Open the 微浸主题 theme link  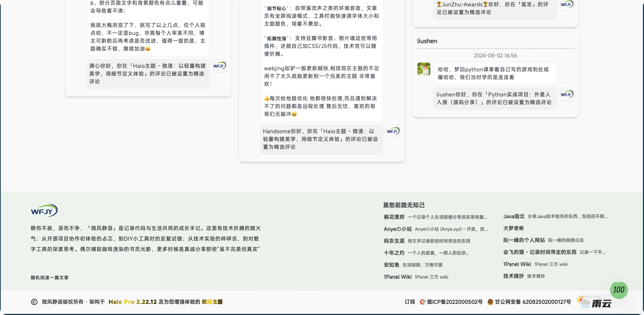click(212, 302)
